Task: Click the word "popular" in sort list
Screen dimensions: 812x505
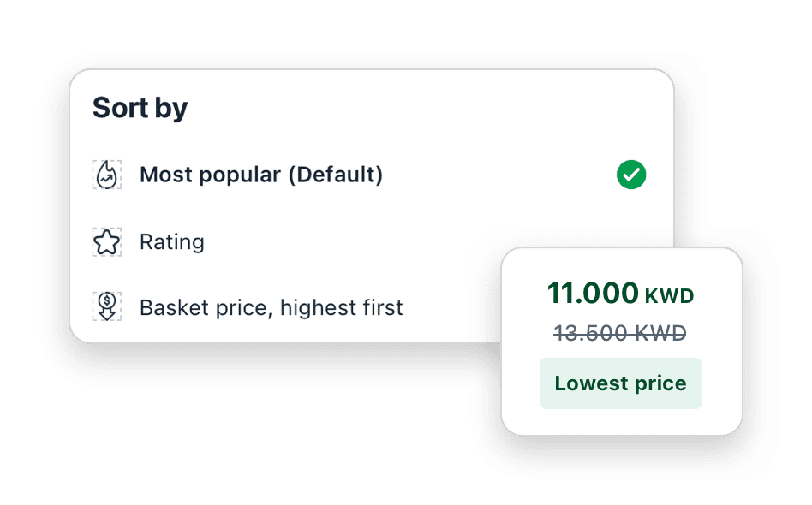Action: [240, 175]
